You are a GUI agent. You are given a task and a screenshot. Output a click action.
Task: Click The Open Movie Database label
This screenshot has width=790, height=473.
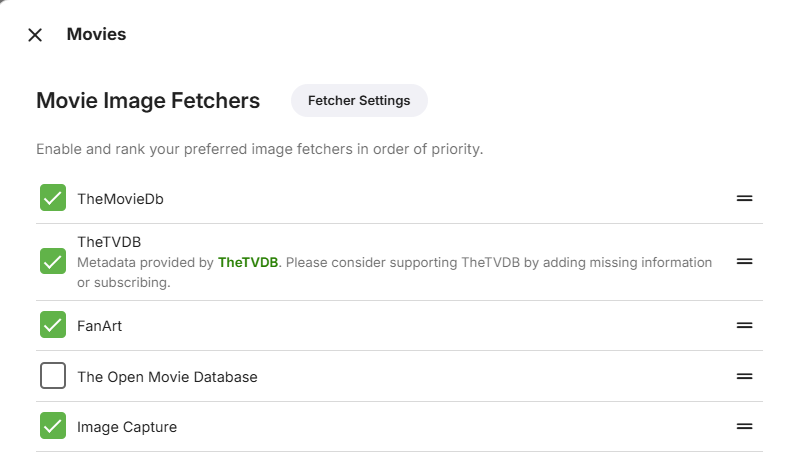167,378
